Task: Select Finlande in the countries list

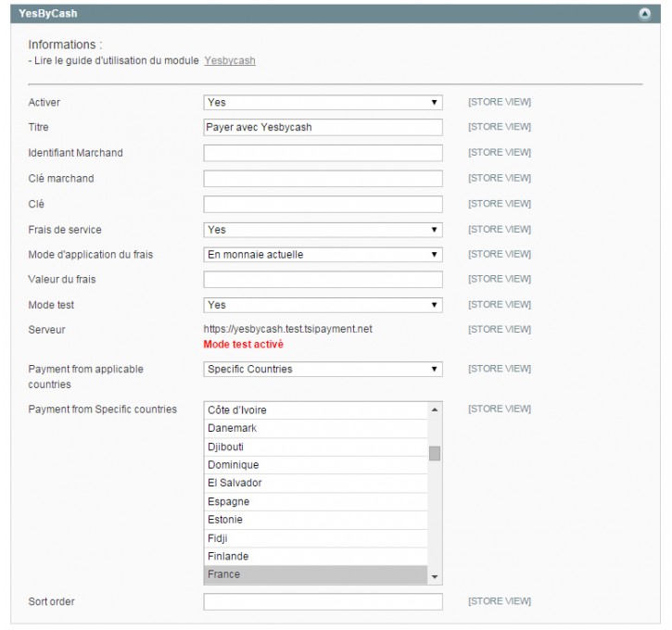Action: (315, 556)
